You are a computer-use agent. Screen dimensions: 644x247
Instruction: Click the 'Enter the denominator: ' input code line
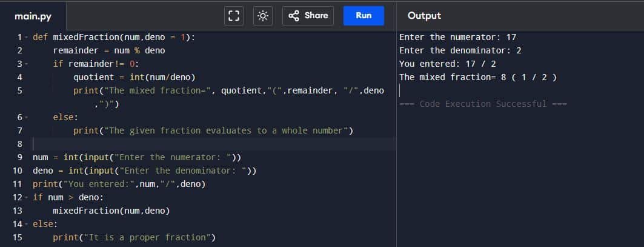pos(145,171)
